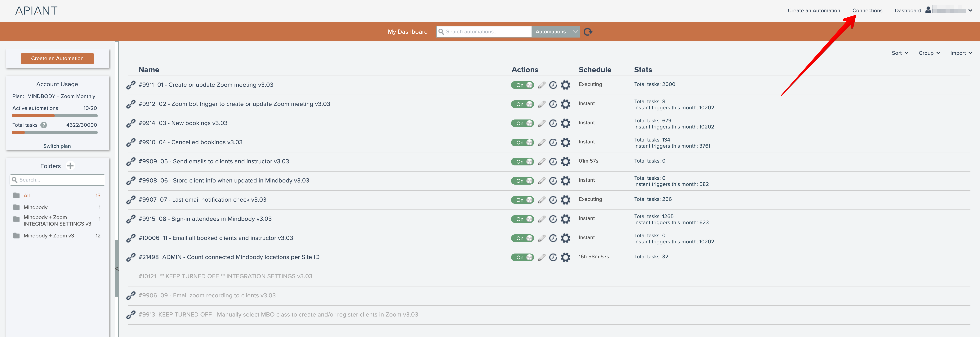The height and width of the screenshot is (337, 980).
Task: Open the Sort dropdown
Action: click(x=899, y=53)
